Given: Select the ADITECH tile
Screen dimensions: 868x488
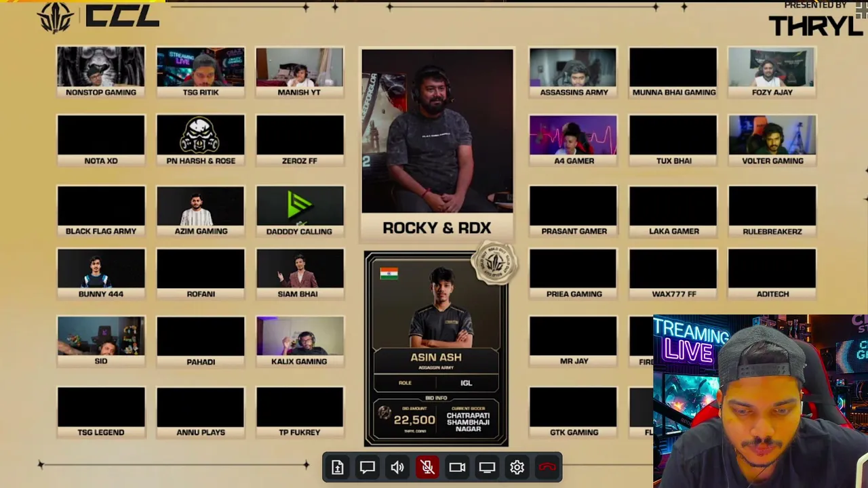Looking at the screenshot, I should coord(772,274).
